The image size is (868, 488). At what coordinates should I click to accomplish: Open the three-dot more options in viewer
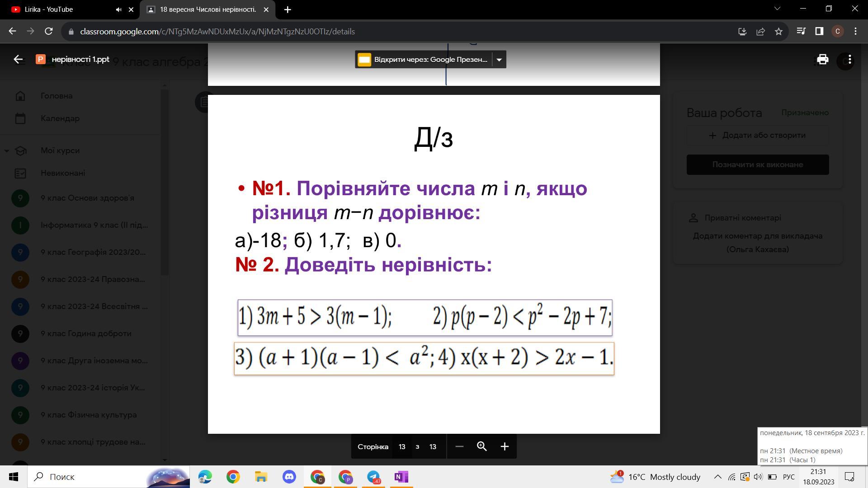pyautogui.click(x=850, y=60)
